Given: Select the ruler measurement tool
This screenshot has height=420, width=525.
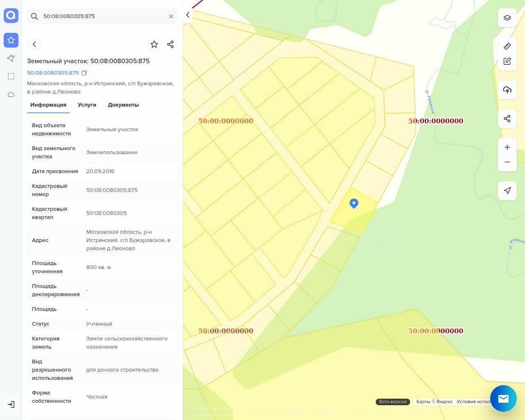Looking at the screenshot, I should click(507, 46).
